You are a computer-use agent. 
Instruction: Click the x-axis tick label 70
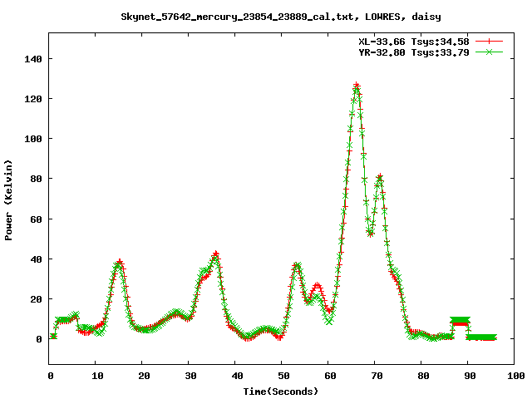pyautogui.click(x=377, y=376)
